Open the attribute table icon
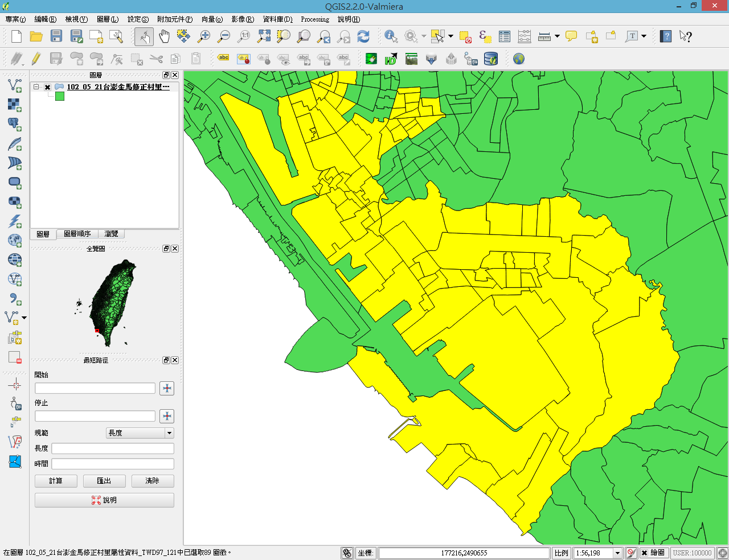The image size is (729, 560). pos(505,36)
